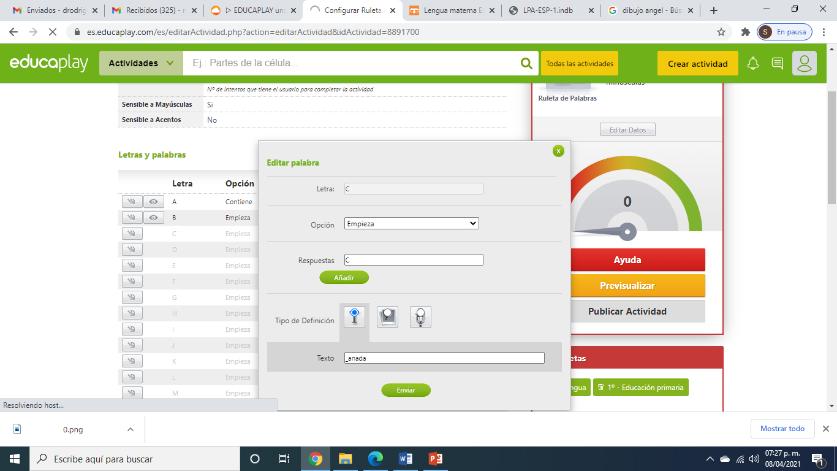Viewport: 837px width, 471px height.
Task: Open Chrome extensions puzzle icon
Action: pyautogui.click(x=745, y=32)
